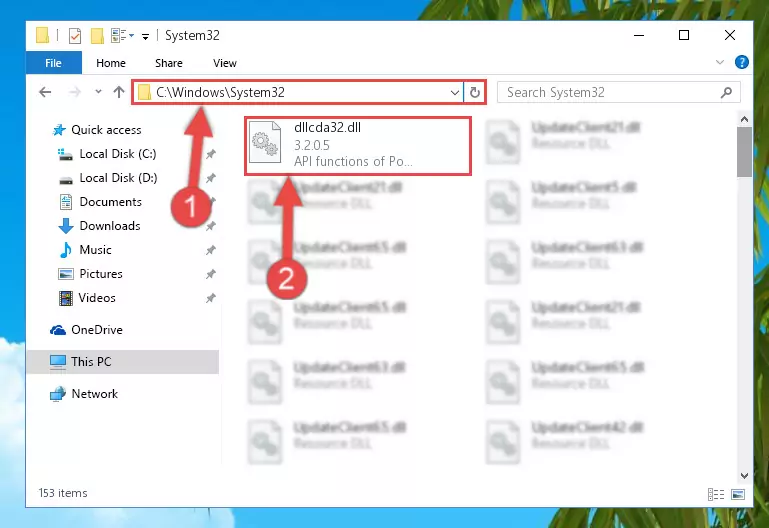The height and width of the screenshot is (528, 769).
Task: Click the Properties checkmark icon in title bar
Action: click(75, 36)
